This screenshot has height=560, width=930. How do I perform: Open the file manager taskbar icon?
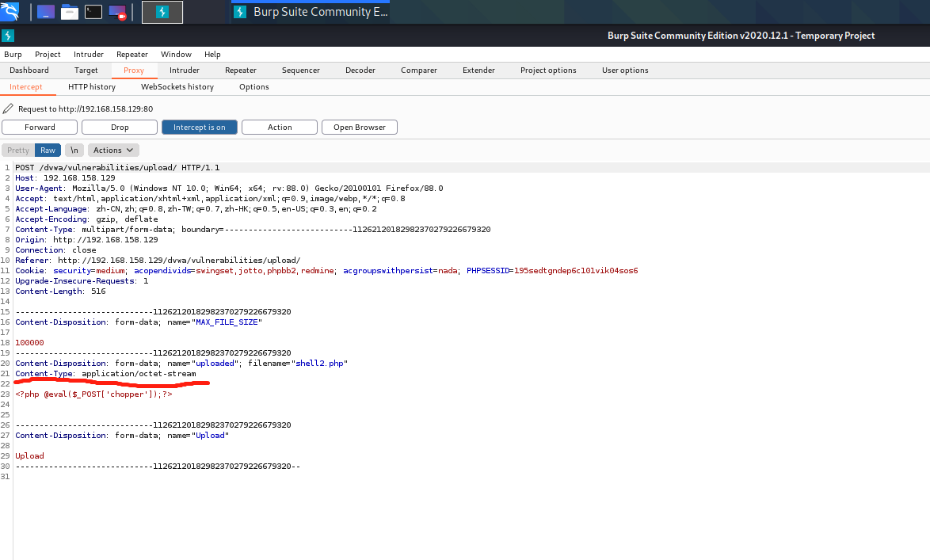point(70,12)
